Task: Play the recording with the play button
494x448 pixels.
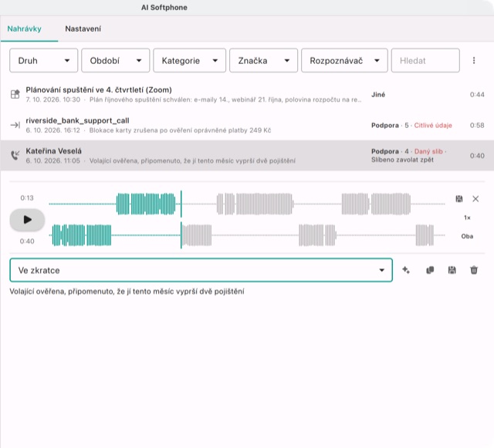Action: [x=27, y=220]
